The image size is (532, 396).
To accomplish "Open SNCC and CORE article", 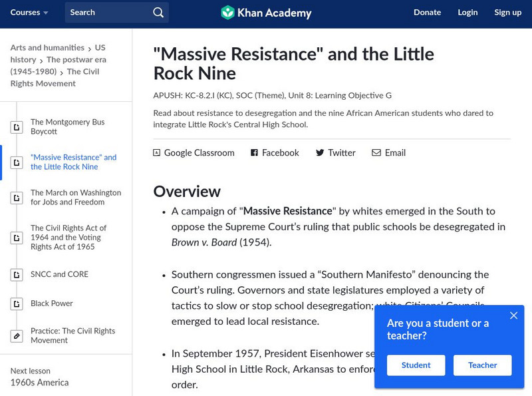I will point(59,274).
